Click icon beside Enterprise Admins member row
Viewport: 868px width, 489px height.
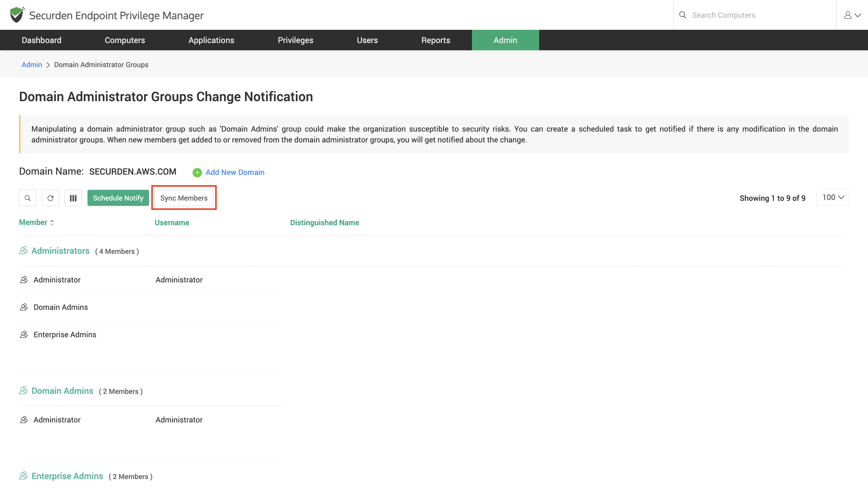[x=24, y=335]
